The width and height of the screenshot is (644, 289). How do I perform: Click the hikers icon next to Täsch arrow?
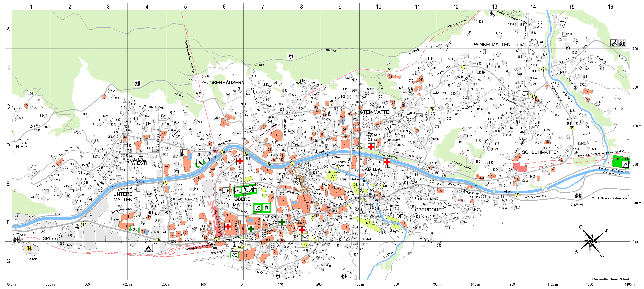[x=16, y=240]
